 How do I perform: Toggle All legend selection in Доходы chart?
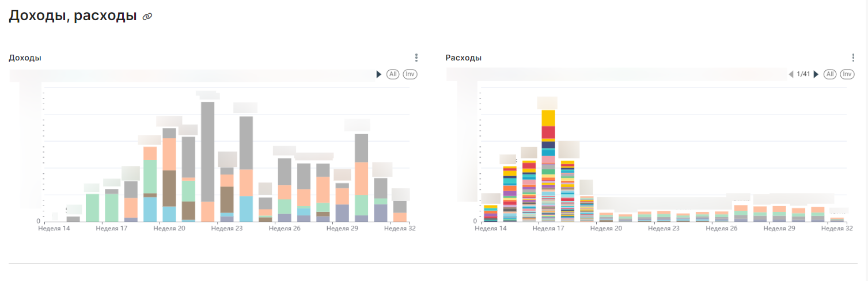pos(393,74)
